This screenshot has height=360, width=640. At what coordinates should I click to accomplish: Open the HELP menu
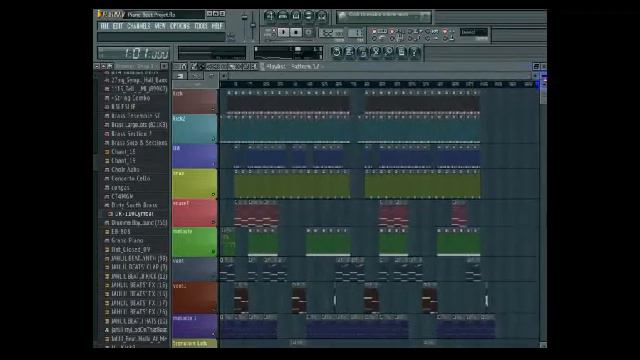point(217,26)
